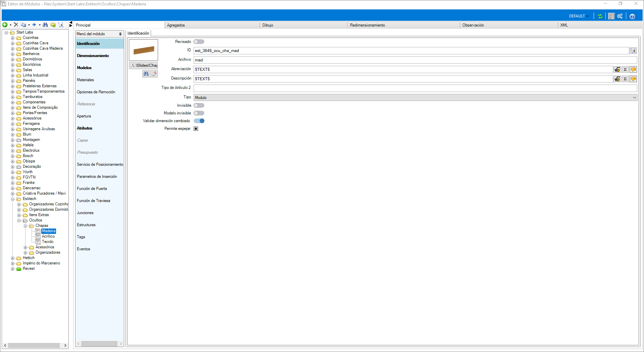Open the dropdown arrow next to blue down arrow

[x=40, y=25]
